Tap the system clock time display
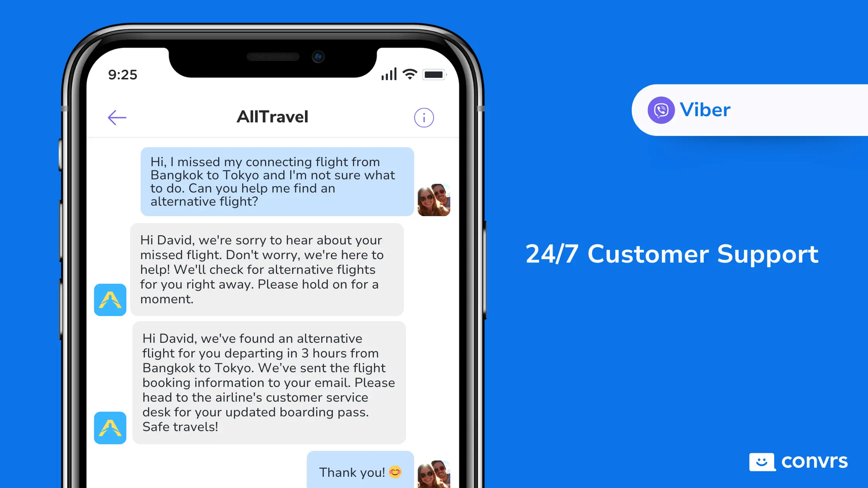868x488 pixels. 123,74
